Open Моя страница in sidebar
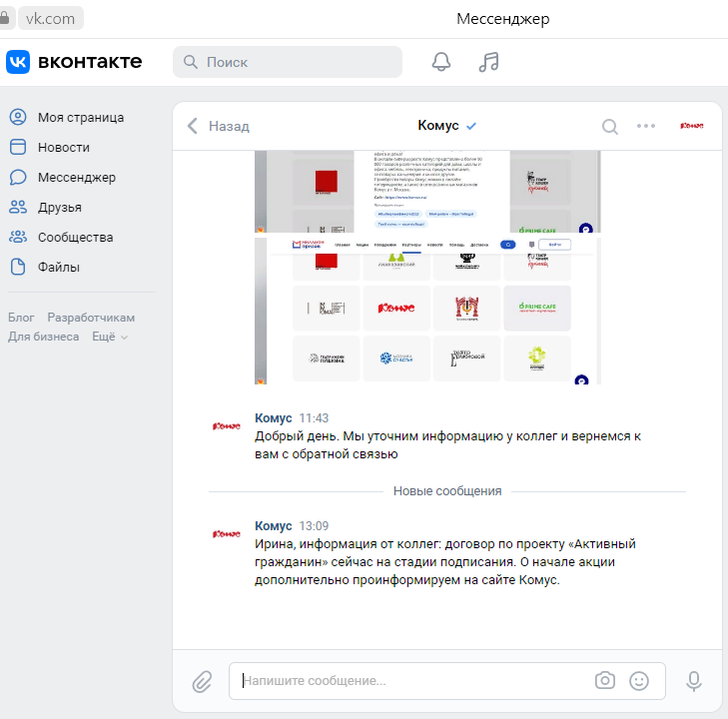The image size is (728, 719). 81,118
